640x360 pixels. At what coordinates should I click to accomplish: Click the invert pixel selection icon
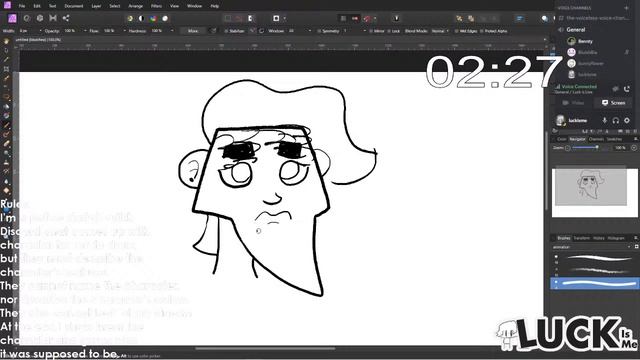251,18
